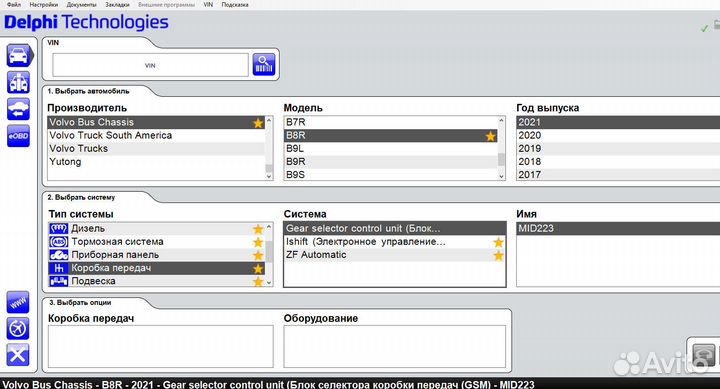Select production year 2019
The width and height of the screenshot is (720, 389).
[618, 149]
